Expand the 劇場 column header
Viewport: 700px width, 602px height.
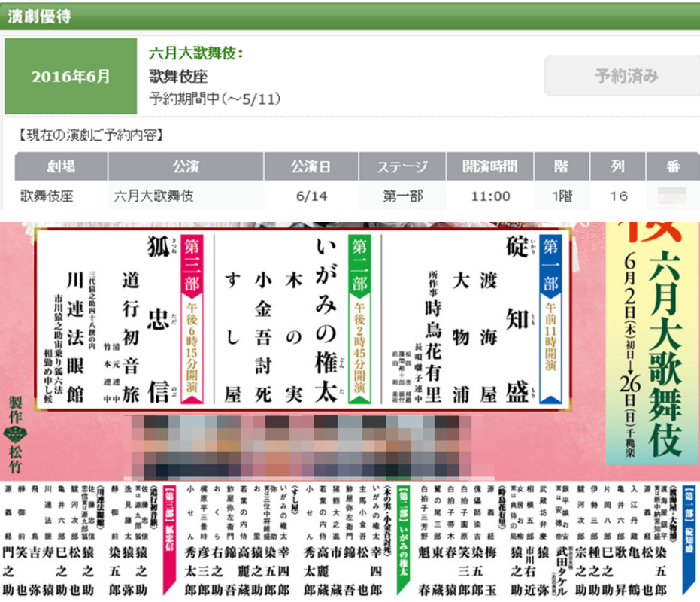60,167
